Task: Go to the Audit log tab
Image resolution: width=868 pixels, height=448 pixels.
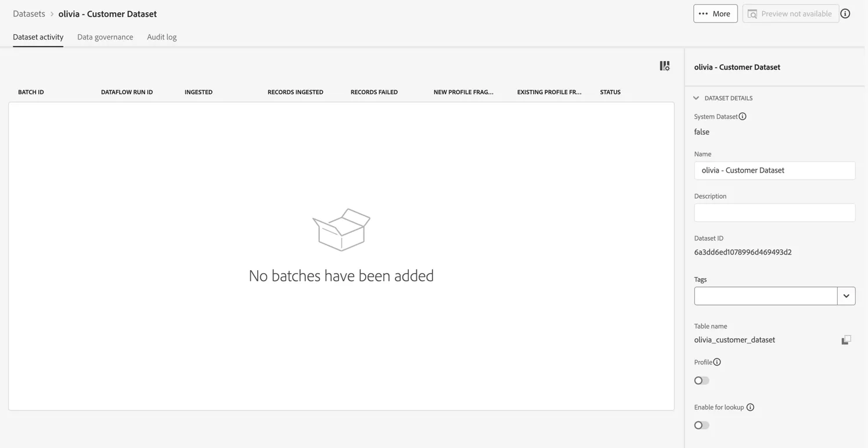Action: pyautogui.click(x=162, y=37)
